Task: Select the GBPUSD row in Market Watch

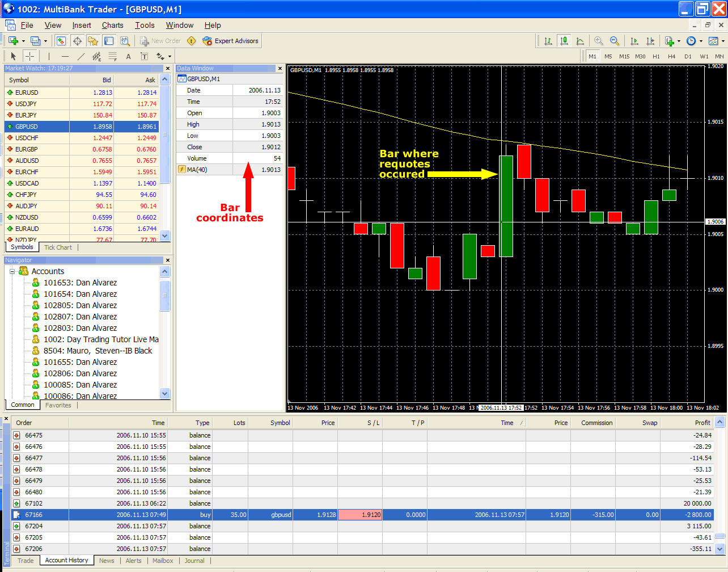Action: tap(82, 127)
